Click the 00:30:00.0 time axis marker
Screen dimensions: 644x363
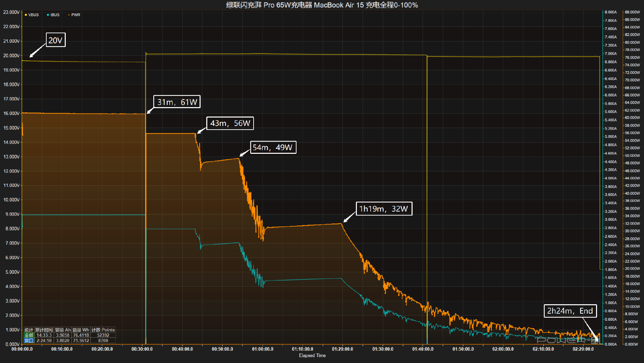(142, 349)
